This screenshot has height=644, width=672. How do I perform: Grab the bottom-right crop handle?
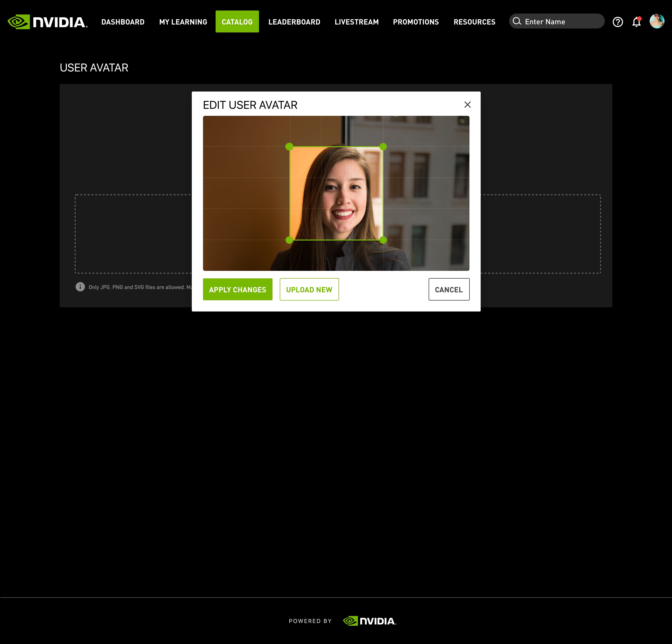[383, 240]
